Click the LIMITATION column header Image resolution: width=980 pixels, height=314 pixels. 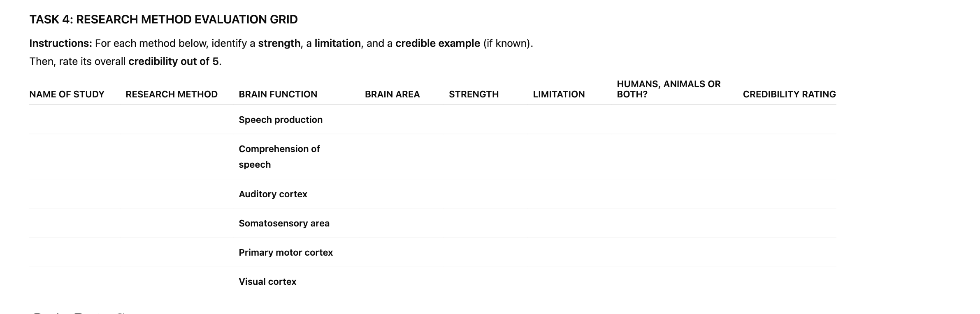point(559,94)
